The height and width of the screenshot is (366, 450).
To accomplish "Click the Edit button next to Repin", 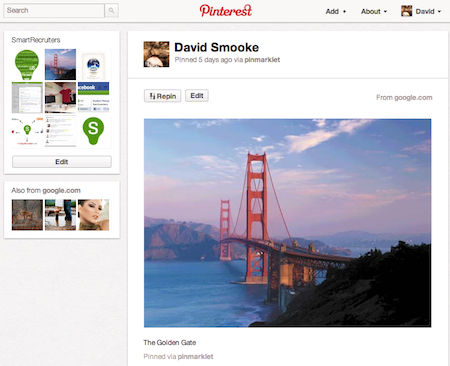I will pos(197,96).
